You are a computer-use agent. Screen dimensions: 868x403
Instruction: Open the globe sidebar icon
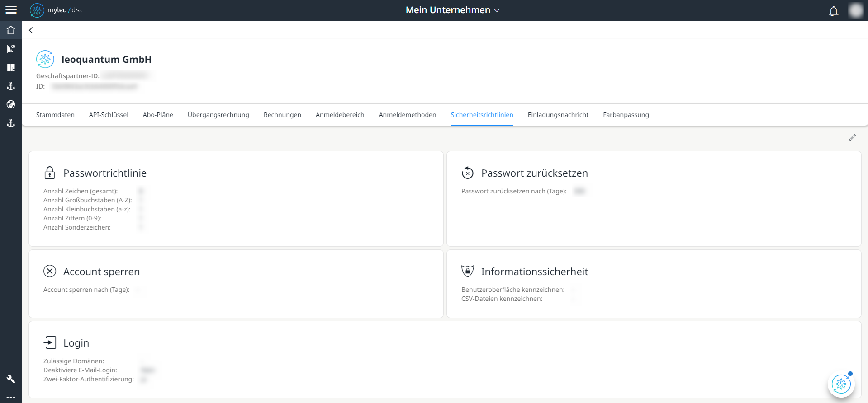coord(11,104)
